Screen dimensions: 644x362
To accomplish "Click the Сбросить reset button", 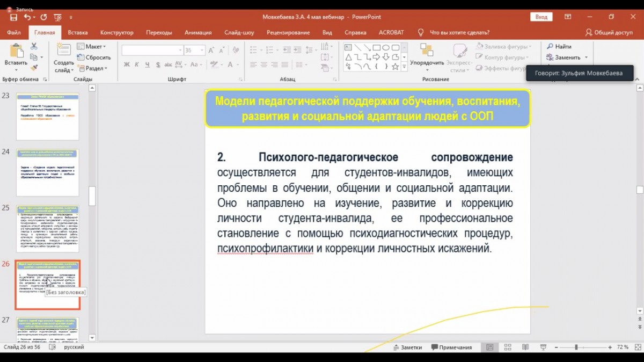I will [x=93, y=57].
